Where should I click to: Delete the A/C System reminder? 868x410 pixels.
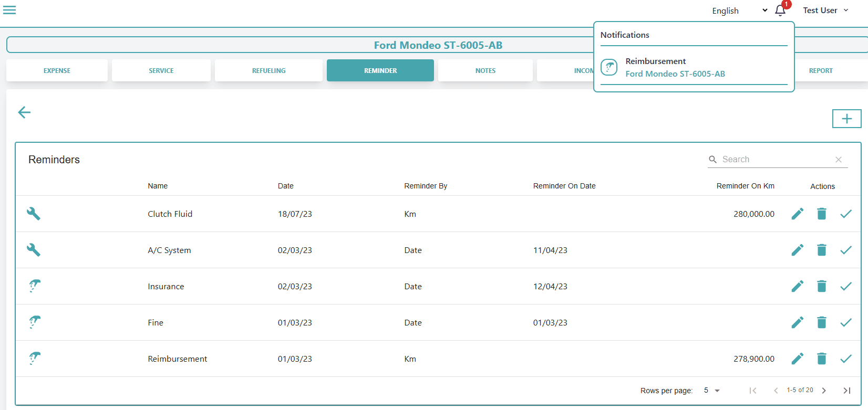tap(822, 250)
